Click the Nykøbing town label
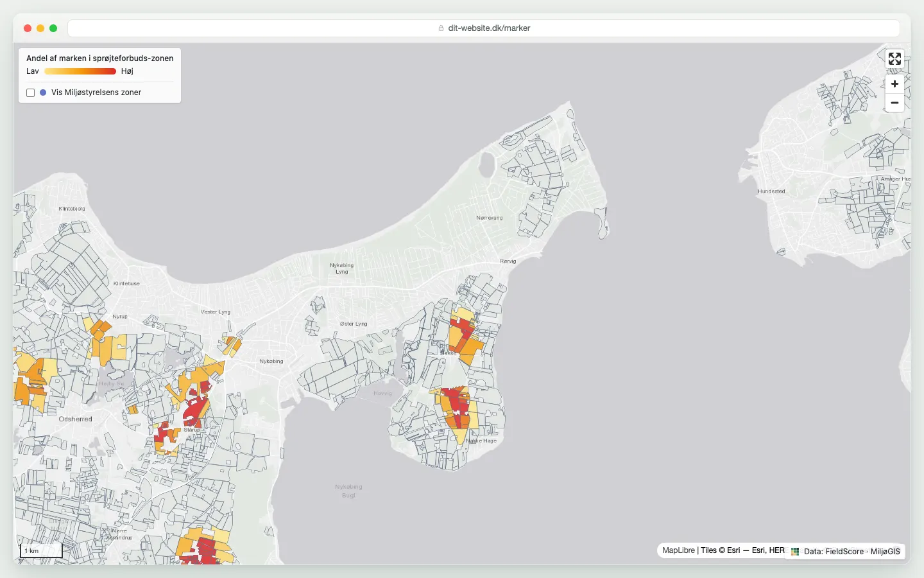The image size is (924, 578). (x=271, y=361)
